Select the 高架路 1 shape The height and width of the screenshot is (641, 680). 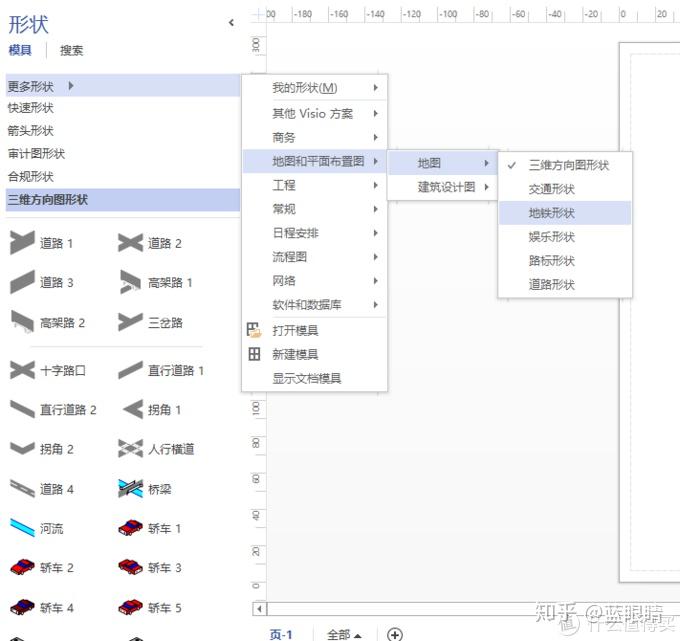[x=155, y=282]
